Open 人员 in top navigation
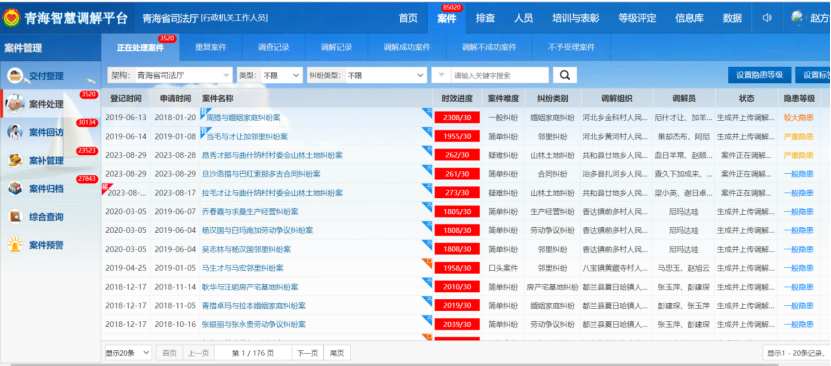The height and width of the screenshot is (366, 831). pyautogui.click(x=524, y=18)
